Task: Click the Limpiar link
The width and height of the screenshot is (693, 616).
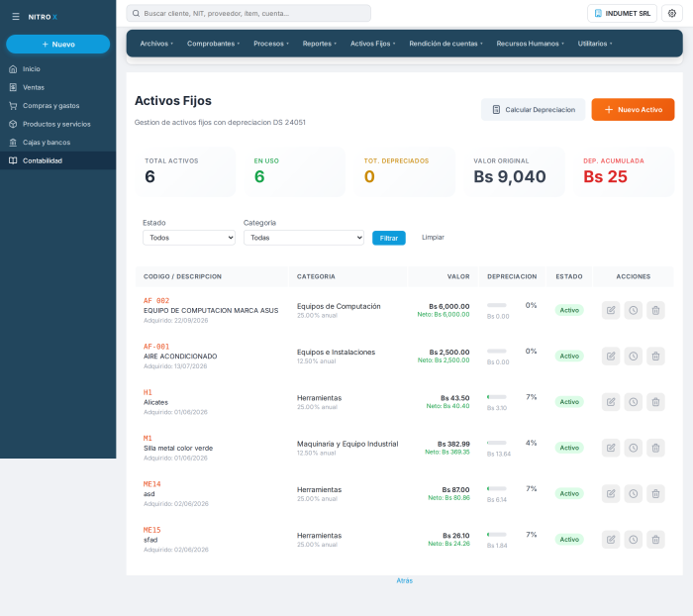Action: pyautogui.click(x=433, y=238)
